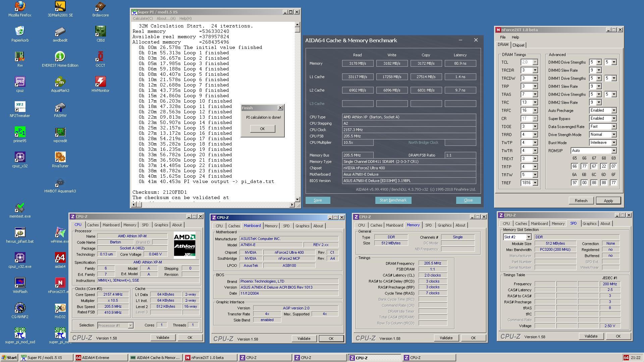
Task: Open the prime95 desktop icon
Action: (x=20, y=135)
